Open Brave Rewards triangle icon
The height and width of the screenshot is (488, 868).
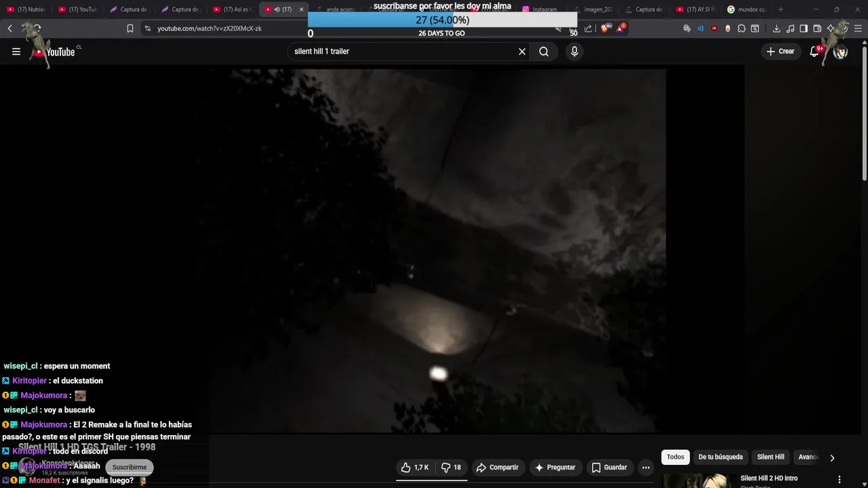[620, 28]
